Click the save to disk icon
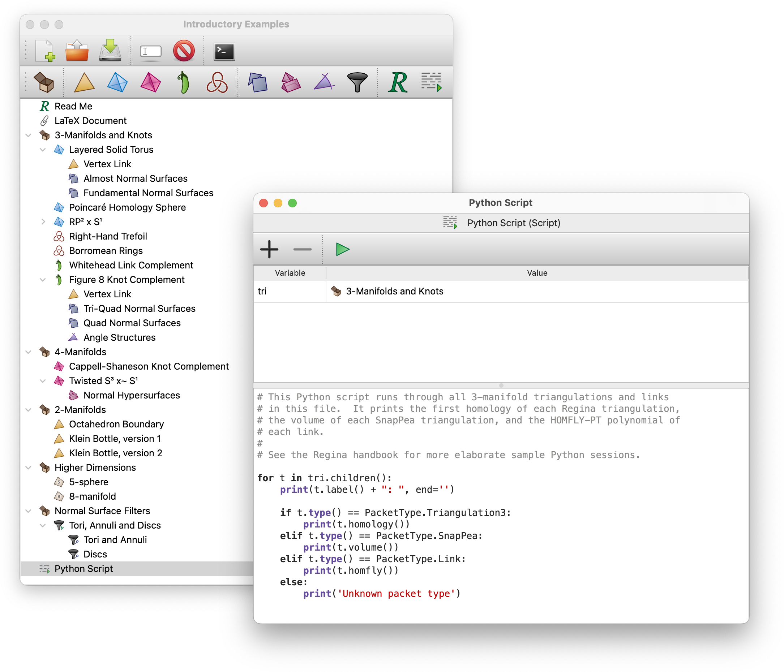This screenshot has height=672, width=784. tap(110, 51)
